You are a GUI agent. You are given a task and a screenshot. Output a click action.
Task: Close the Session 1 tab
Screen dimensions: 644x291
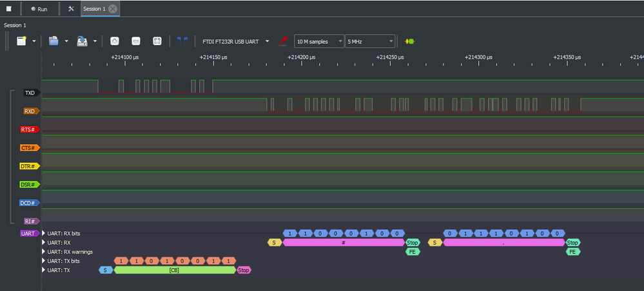click(x=113, y=8)
